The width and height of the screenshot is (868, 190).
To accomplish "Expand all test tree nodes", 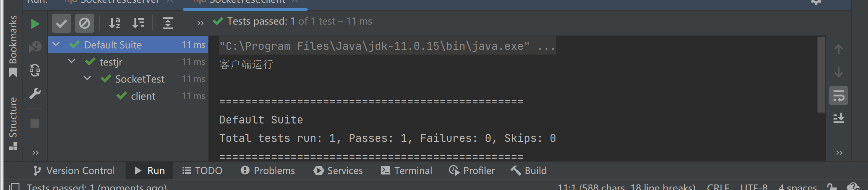I will point(168,23).
